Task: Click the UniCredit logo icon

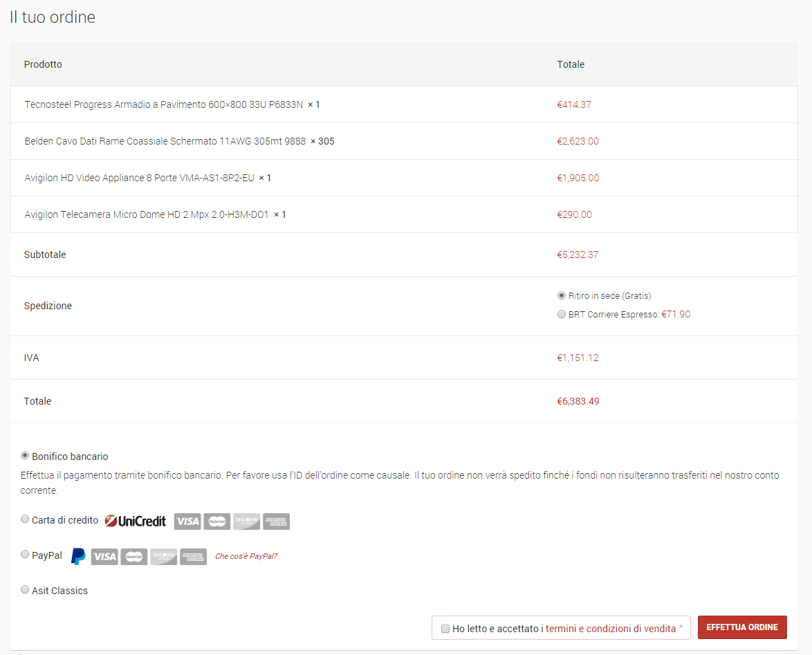Action: click(x=136, y=520)
